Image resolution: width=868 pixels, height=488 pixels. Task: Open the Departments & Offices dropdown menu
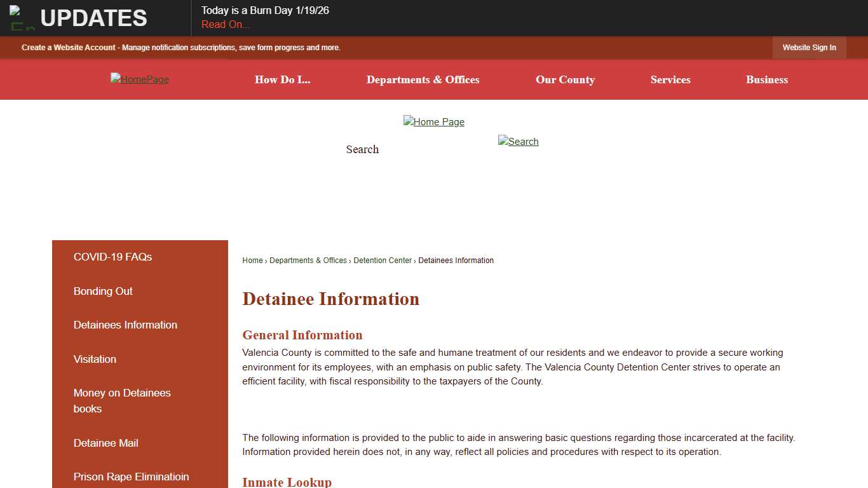(x=423, y=79)
